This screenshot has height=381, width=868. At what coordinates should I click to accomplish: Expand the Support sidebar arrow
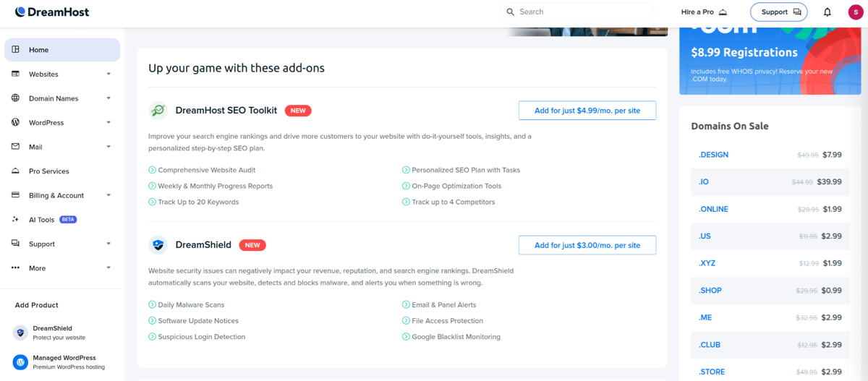click(109, 244)
